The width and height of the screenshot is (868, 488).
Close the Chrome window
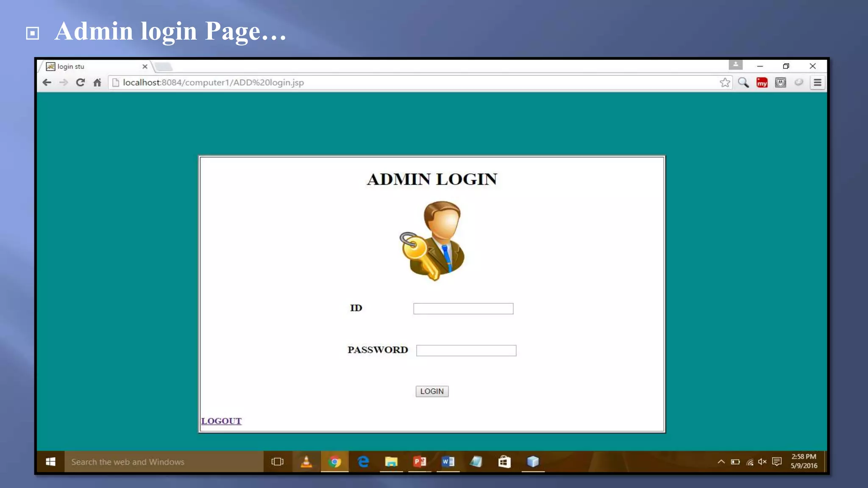pos(812,66)
